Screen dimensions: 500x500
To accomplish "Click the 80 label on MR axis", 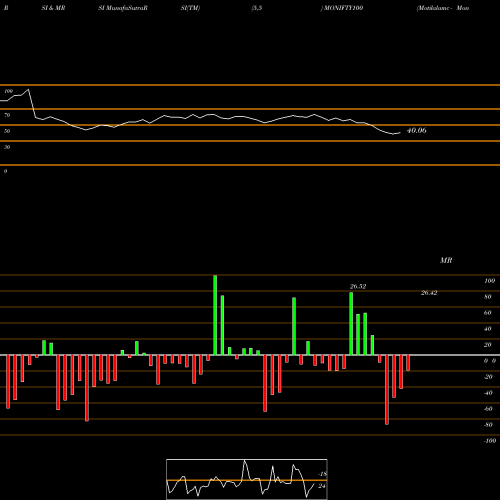I will [488, 297].
